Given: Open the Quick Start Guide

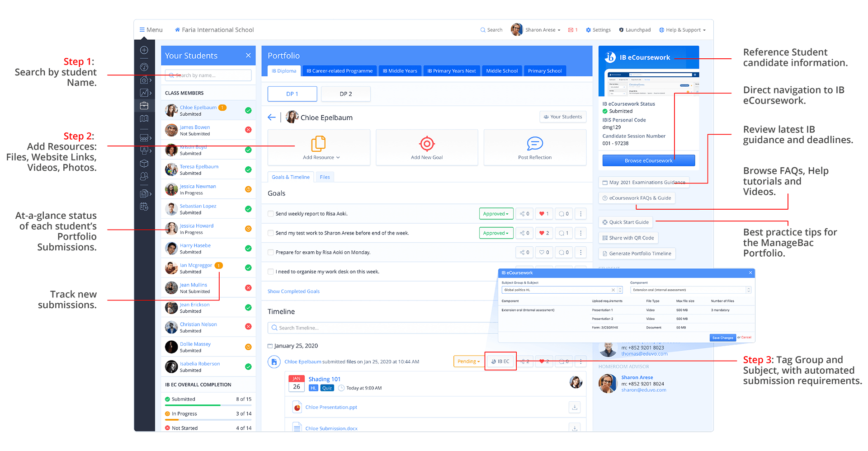Looking at the screenshot, I should click(x=625, y=222).
